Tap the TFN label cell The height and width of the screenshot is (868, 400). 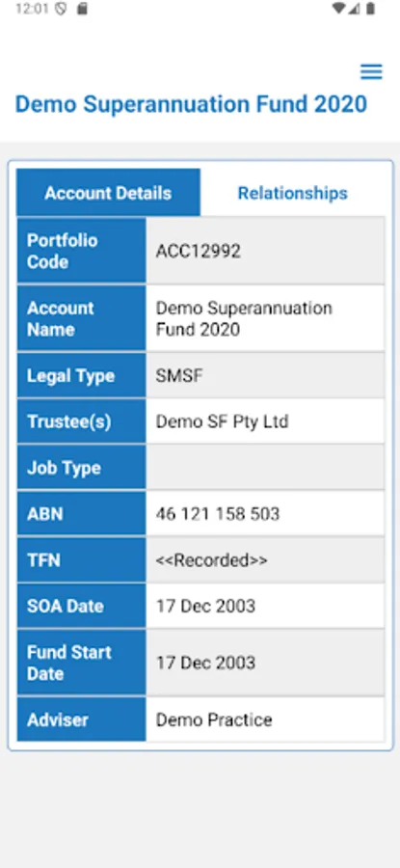81,559
